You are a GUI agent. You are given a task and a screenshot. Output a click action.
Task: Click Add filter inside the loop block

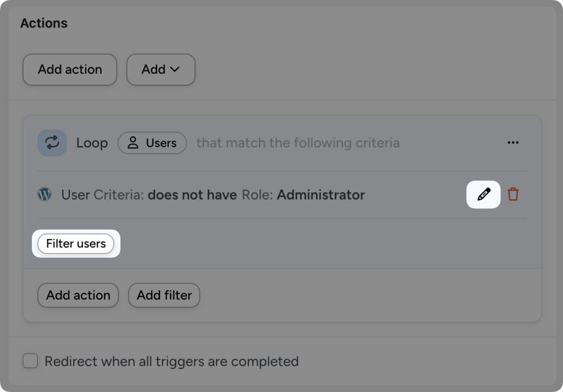pyautogui.click(x=164, y=295)
